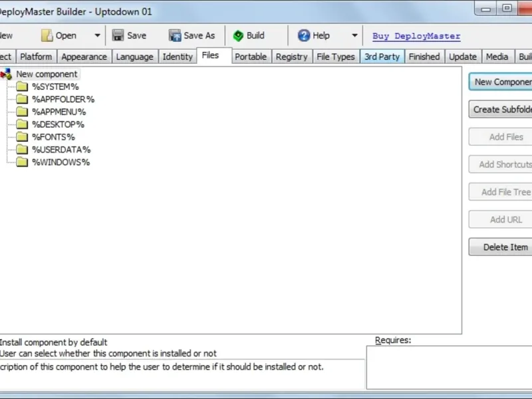
Task: Click the New Component button
Action: pyautogui.click(x=501, y=82)
